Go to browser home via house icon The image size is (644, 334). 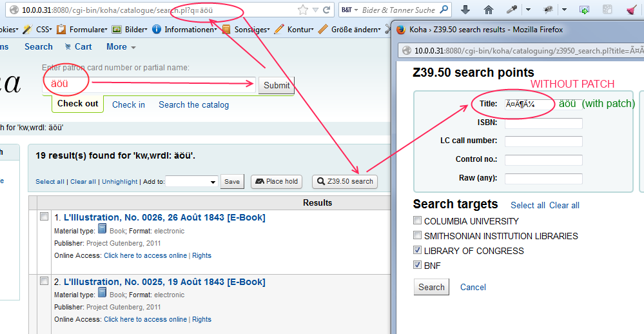[x=488, y=10]
